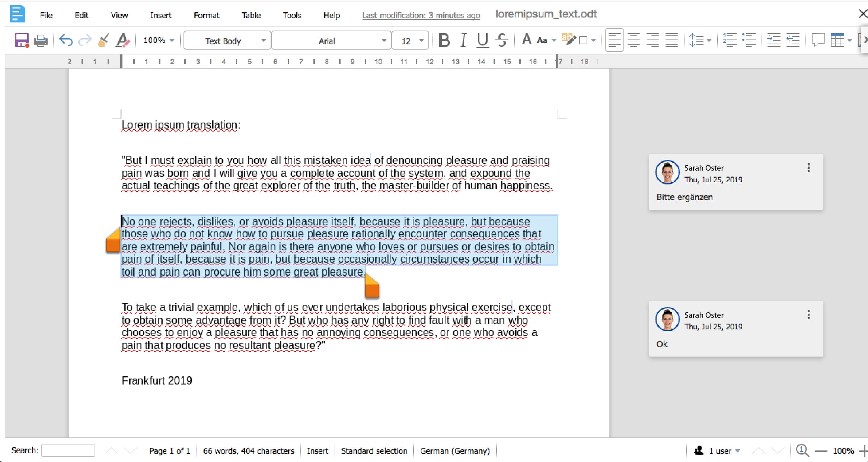Open the Format menu
868x462 pixels.
(206, 15)
